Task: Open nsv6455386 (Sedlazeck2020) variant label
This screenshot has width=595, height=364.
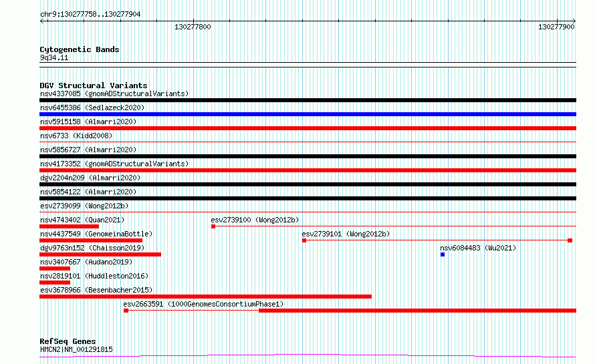Action: 92,108
